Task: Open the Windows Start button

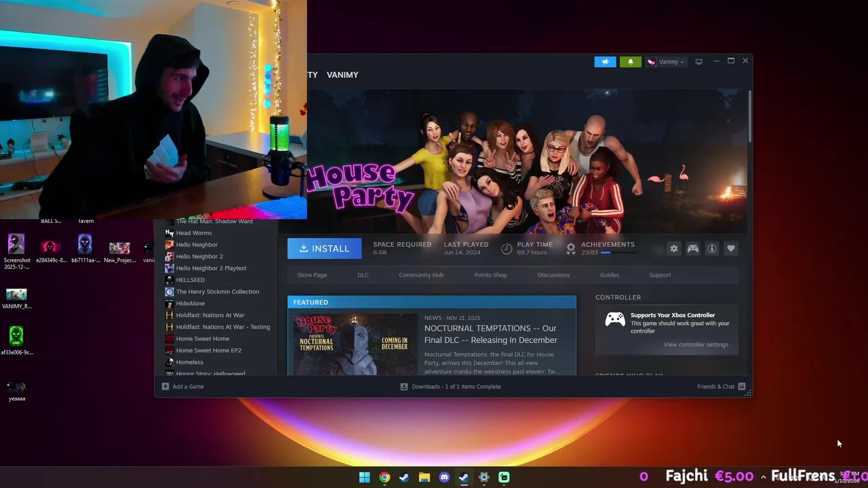Action: click(364, 477)
